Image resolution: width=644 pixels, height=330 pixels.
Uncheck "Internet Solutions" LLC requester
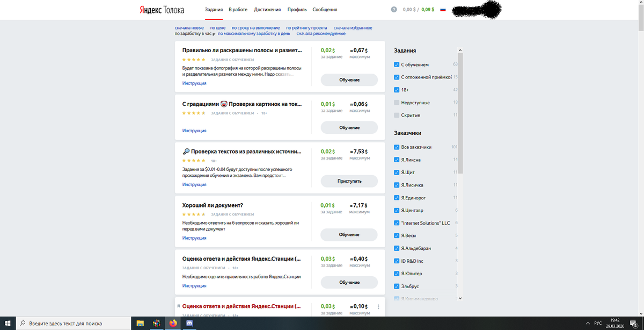(x=397, y=223)
